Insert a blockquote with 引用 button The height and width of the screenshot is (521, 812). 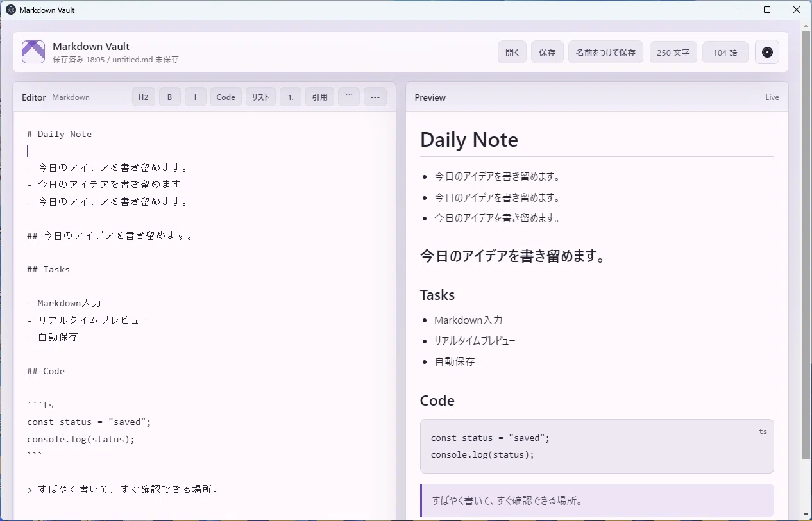click(319, 97)
